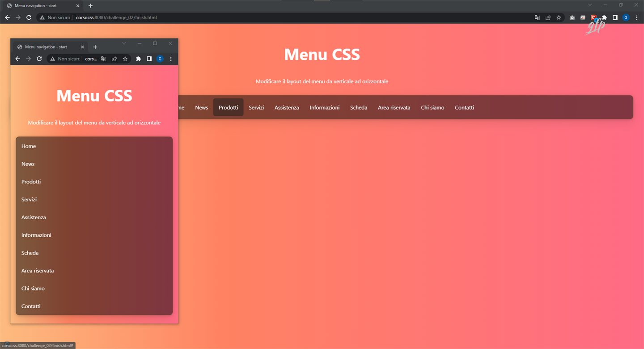Screen dimensions: 644x349
Task: Open Extensions puzzle icon in small front window
Action: 139,59
